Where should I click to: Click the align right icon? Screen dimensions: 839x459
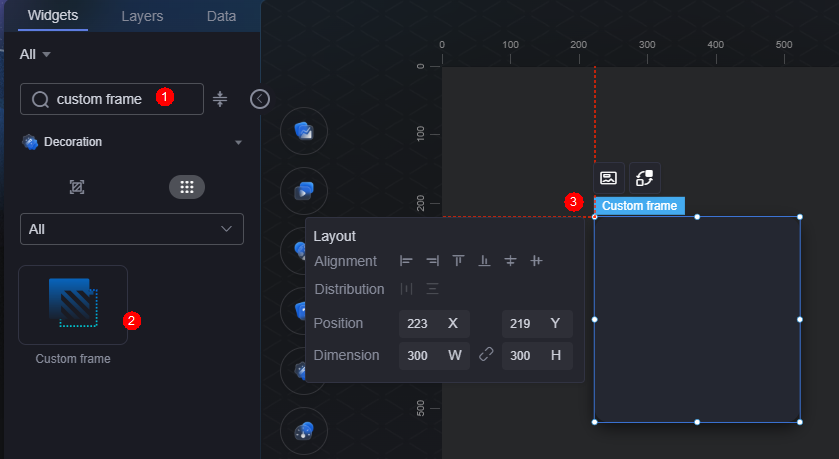(432, 261)
